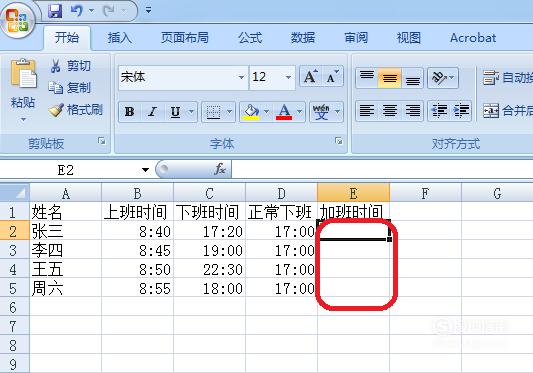Open the 字体 dialog launcher
This screenshot has width=533, height=373.
(x=339, y=141)
